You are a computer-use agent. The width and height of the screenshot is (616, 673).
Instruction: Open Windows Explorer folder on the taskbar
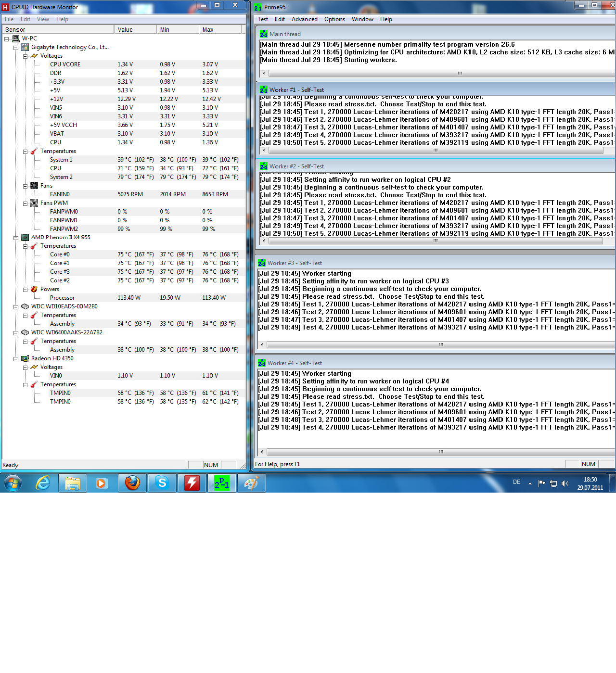coord(73,483)
